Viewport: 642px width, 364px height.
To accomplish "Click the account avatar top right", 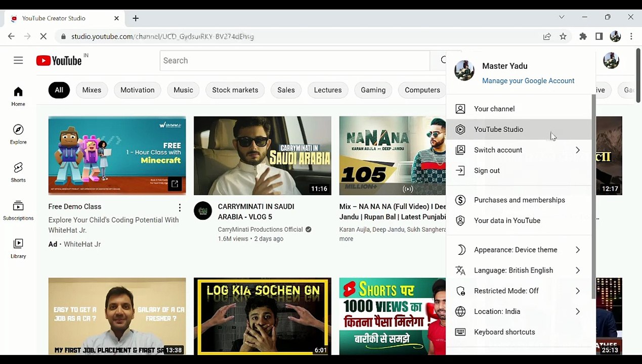I will (x=611, y=61).
